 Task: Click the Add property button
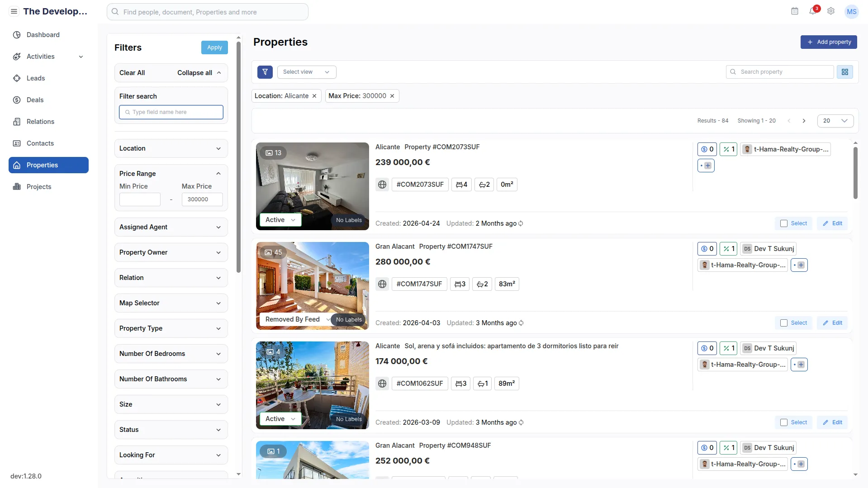(x=829, y=42)
